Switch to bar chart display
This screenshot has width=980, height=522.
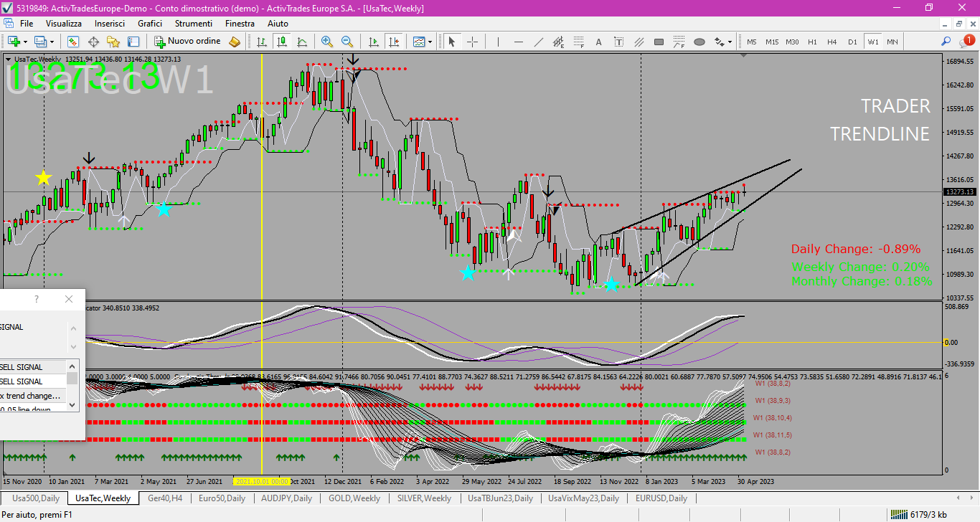[263, 42]
